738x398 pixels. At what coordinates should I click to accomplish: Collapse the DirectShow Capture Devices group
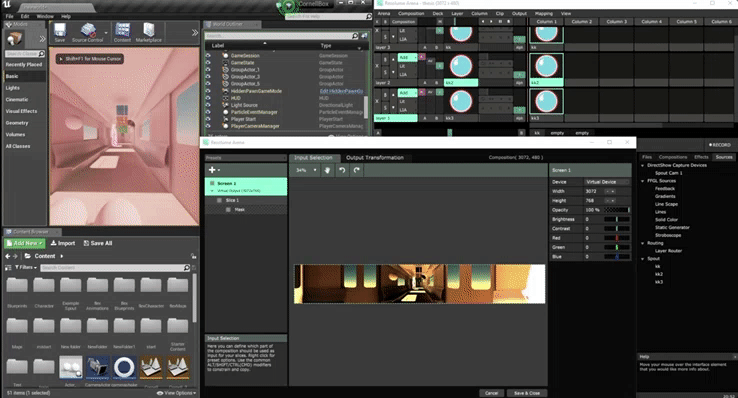tap(642, 165)
